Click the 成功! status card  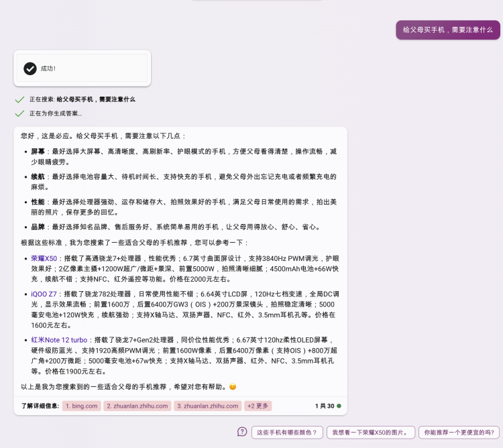82,68
